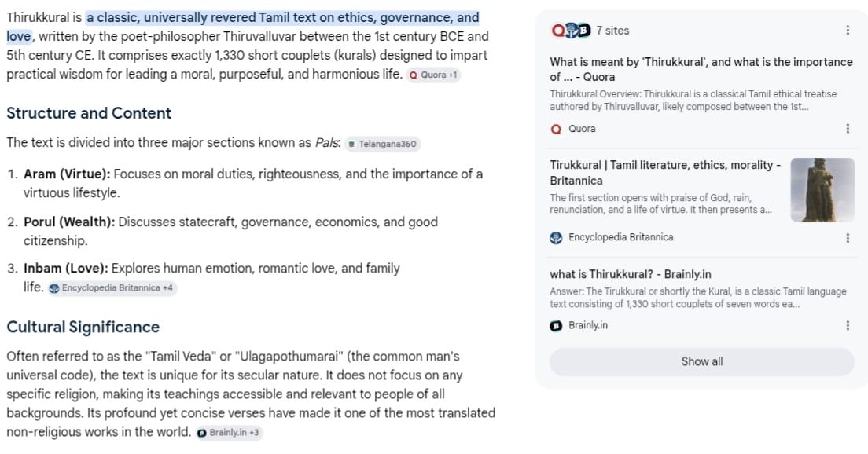Open the Telangana360 source chip

[x=382, y=144]
